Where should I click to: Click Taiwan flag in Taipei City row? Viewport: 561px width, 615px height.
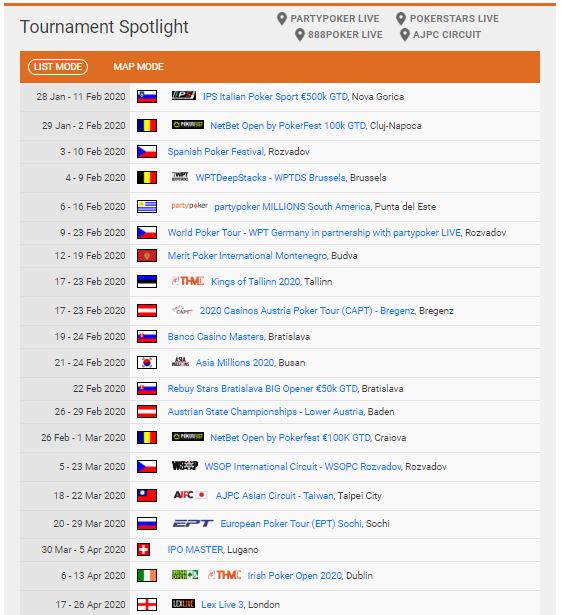[147, 495]
